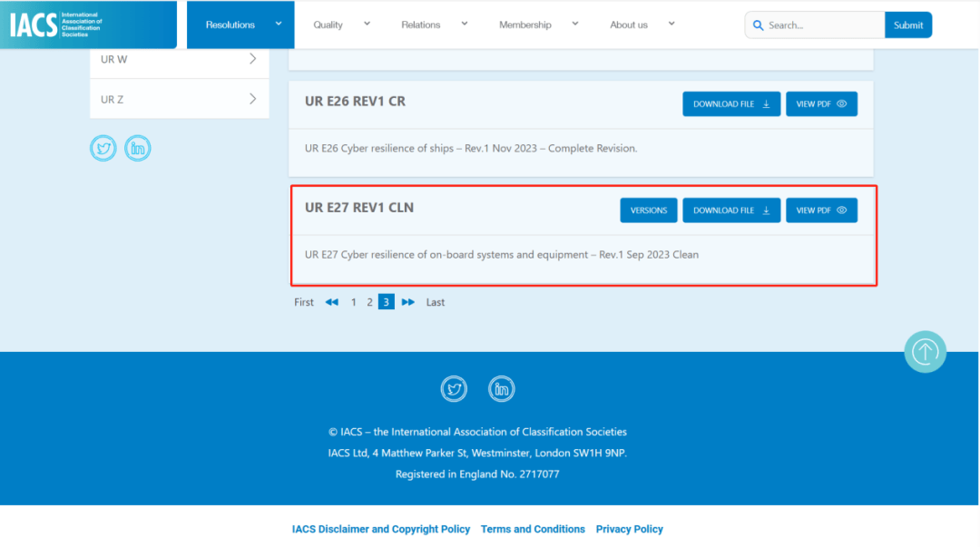Click the footer Twitter icon
The height and width of the screenshot is (547, 980).
tap(454, 389)
